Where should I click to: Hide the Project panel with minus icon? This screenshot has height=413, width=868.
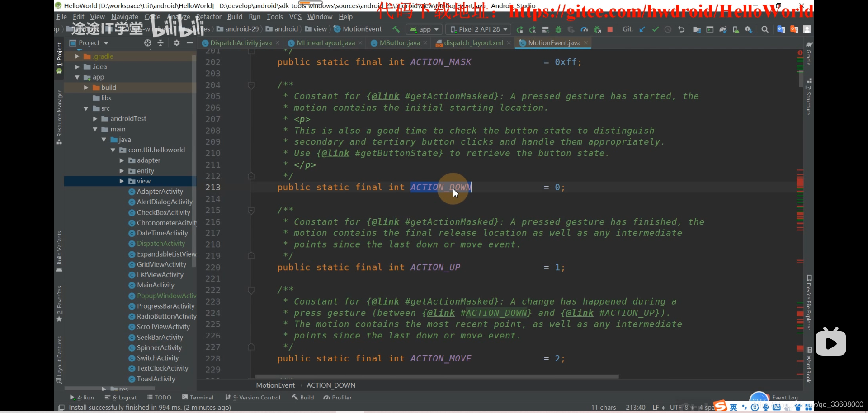tap(189, 43)
